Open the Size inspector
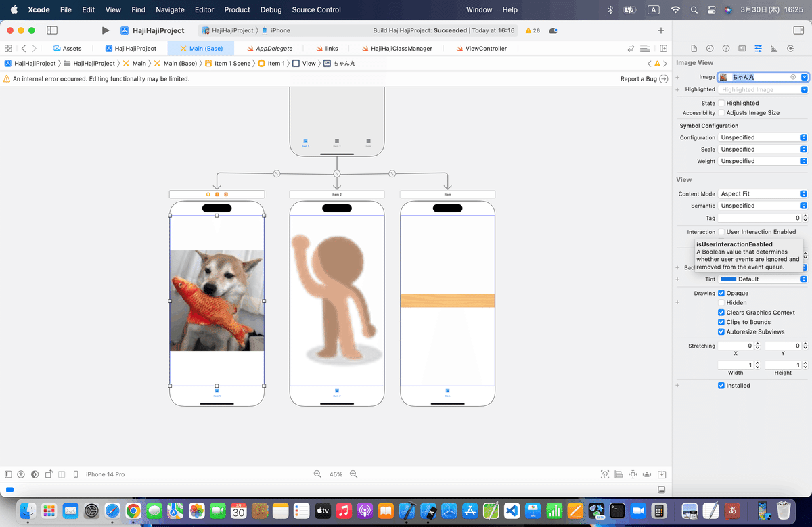This screenshot has width=812, height=527. coord(773,49)
